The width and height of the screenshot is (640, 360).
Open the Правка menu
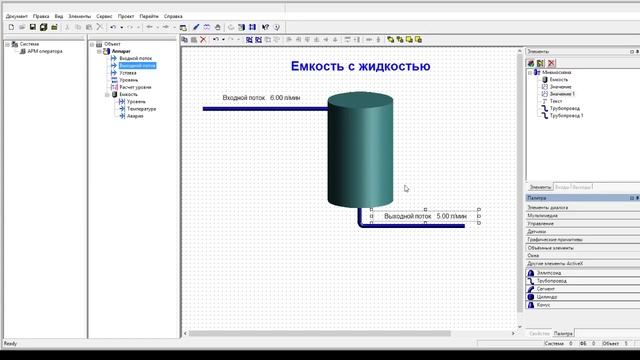tap(41, 16)
